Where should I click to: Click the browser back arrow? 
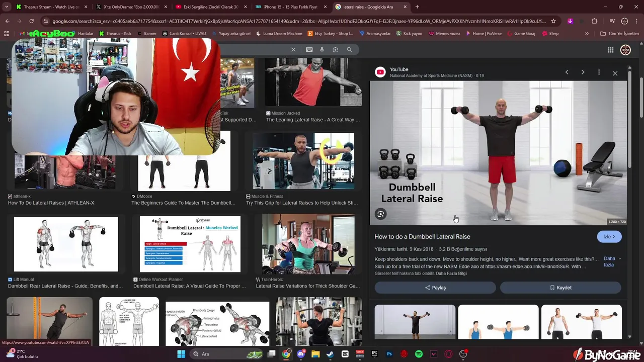pyautogui.click(x=7, y=21)
